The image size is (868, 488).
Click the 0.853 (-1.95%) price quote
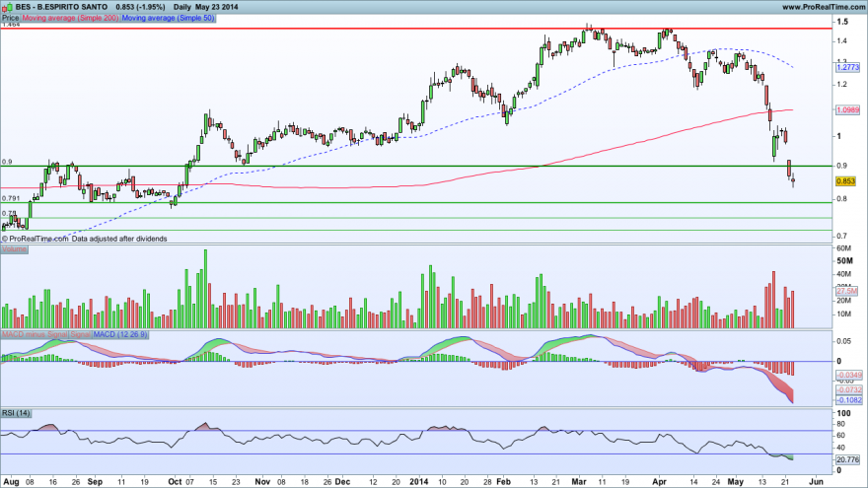[x=141, y=7]
